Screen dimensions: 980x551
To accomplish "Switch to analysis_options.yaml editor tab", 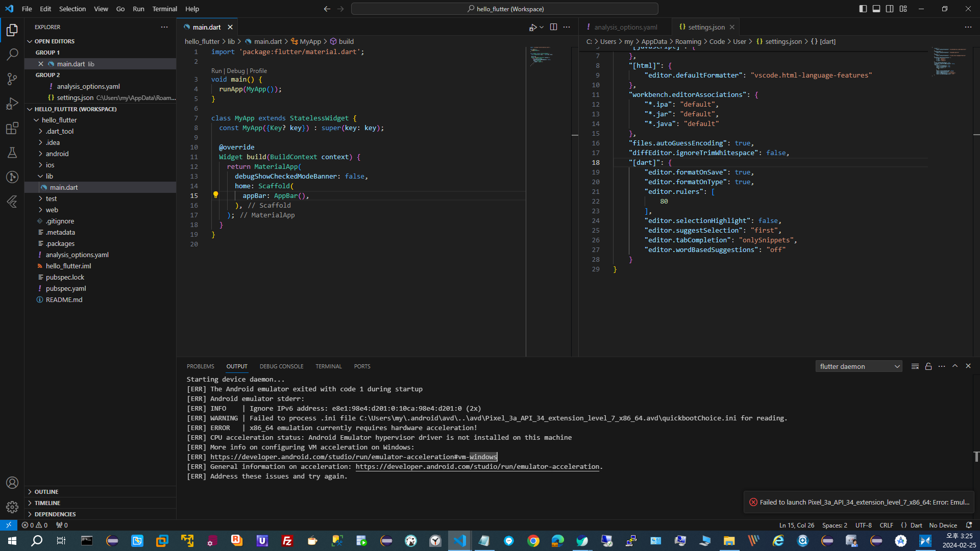I will point(625,27).
